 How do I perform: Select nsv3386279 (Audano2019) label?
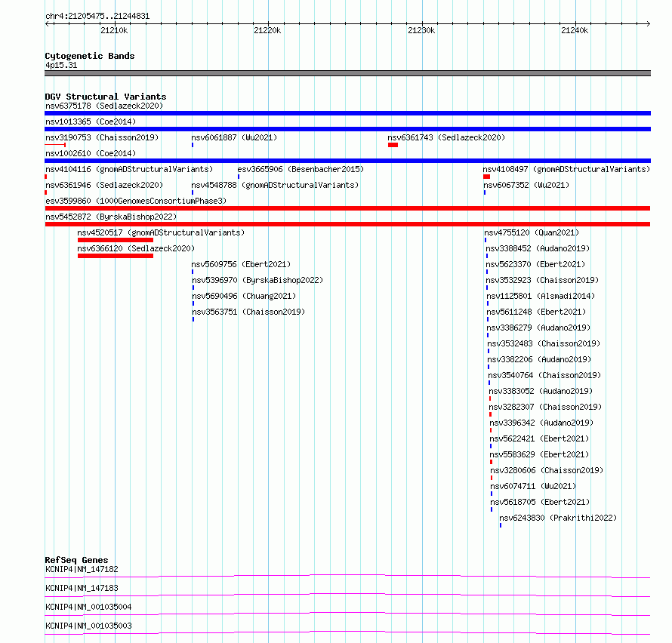click(x=538, y=328)
